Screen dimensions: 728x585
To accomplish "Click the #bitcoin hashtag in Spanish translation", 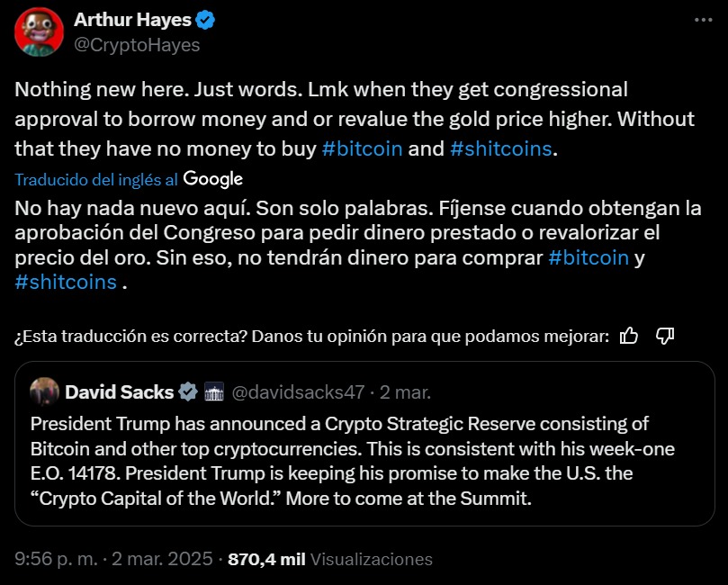I will (x=588, y=258).
